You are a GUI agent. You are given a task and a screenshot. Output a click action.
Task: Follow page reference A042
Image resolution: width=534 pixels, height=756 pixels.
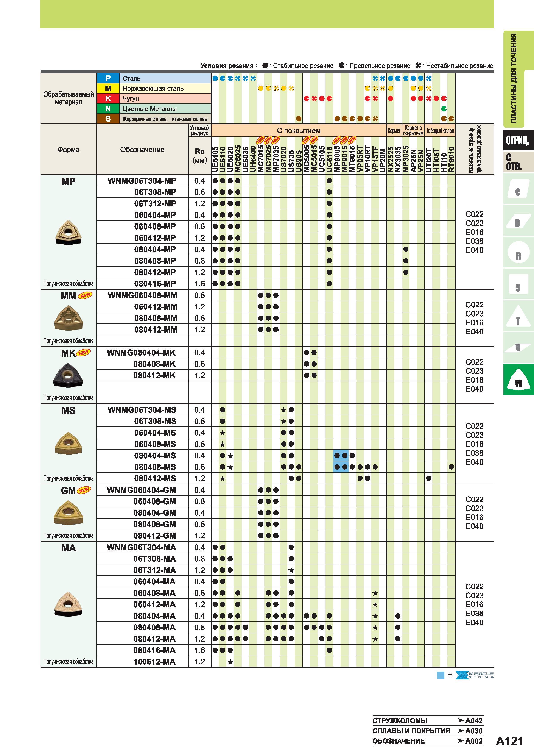point(474,720)
